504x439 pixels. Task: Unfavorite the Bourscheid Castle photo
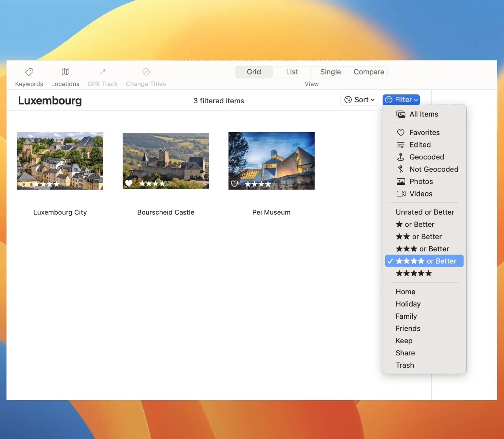pos(129,183)
